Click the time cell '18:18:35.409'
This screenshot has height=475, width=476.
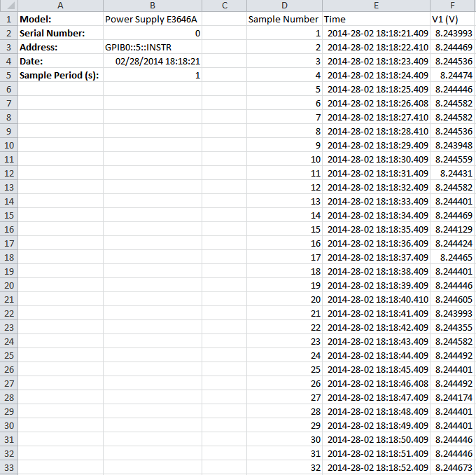point(376,229)
